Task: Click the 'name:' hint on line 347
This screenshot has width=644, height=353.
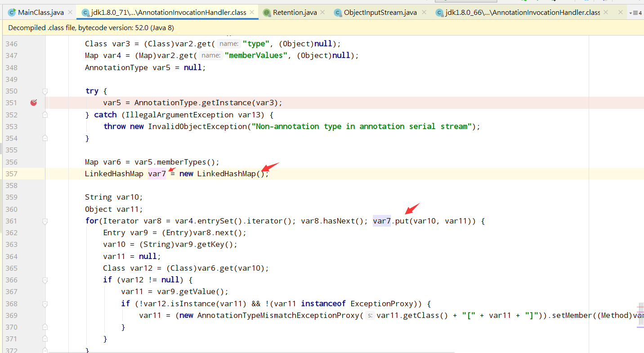Action: click(x=211, y=55)
